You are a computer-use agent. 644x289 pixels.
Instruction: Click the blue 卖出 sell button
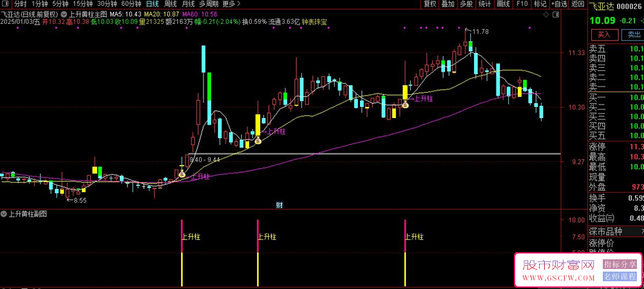[x=632, y=34]
